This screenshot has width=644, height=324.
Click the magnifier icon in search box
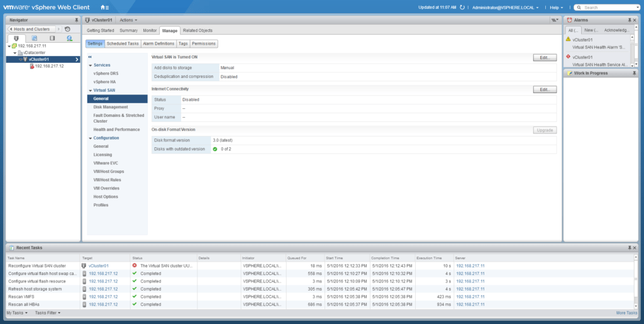click(x=579, y=8)
